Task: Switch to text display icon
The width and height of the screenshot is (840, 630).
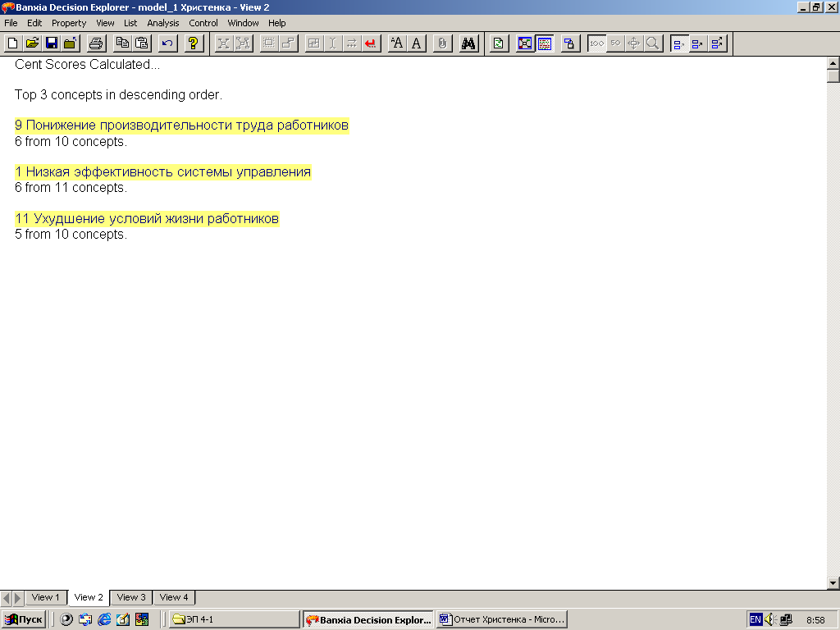Action: point(545,43)
